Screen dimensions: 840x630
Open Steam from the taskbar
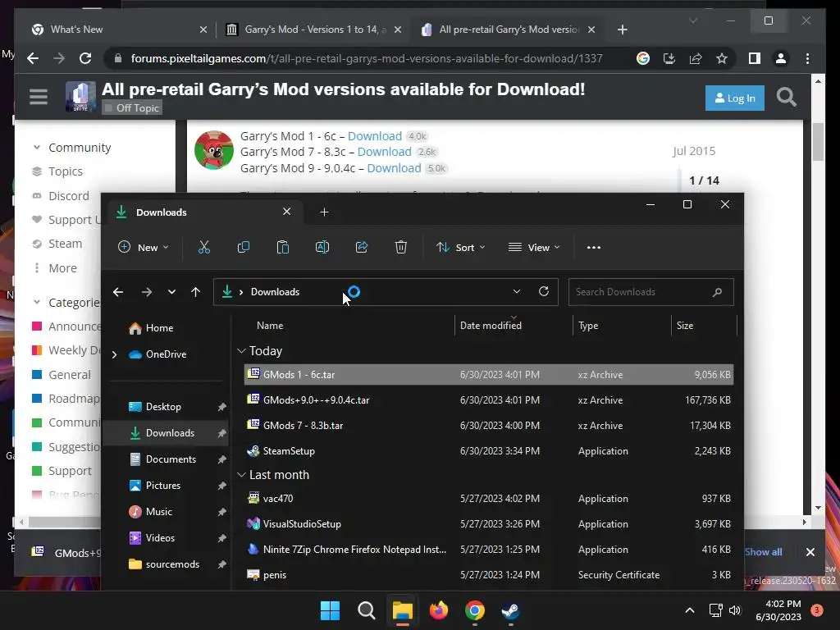coord(510,610)
